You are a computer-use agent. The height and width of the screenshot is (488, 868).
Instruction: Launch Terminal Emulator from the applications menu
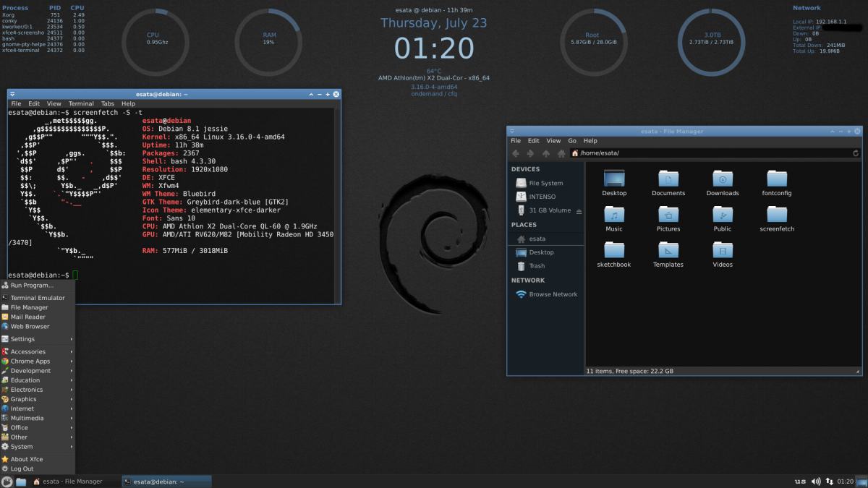point(38,298)
